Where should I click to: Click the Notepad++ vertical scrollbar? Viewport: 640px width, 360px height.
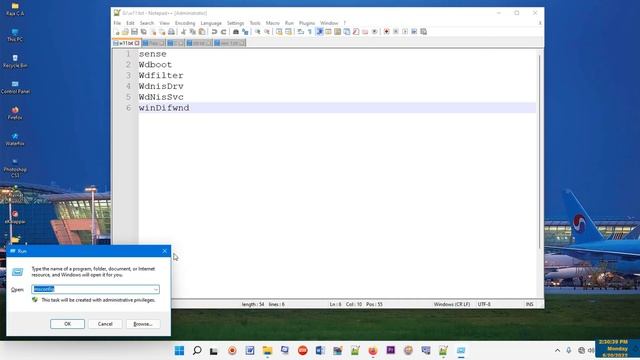click(x=540, y=151)
